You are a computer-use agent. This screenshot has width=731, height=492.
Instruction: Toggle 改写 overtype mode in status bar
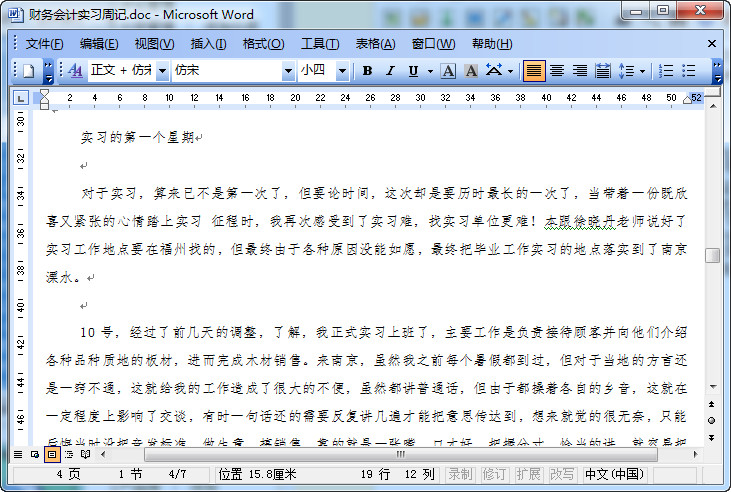562,475
